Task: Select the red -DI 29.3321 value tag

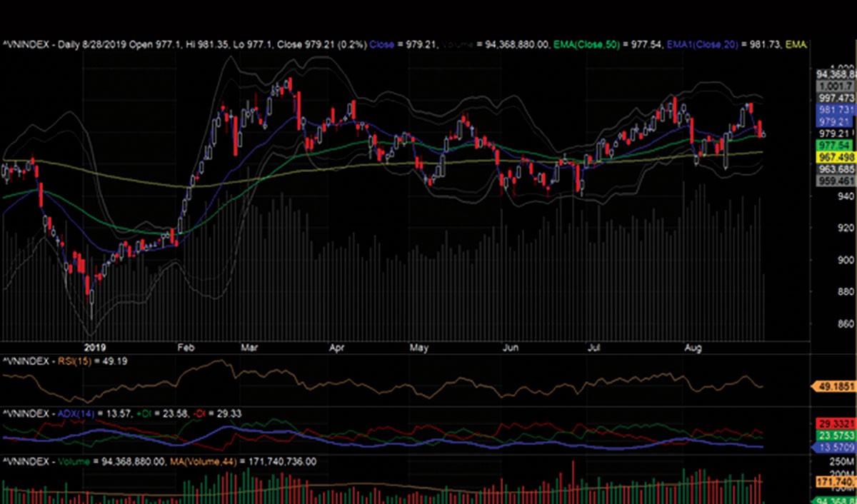Action: click(x=836, y=423)
